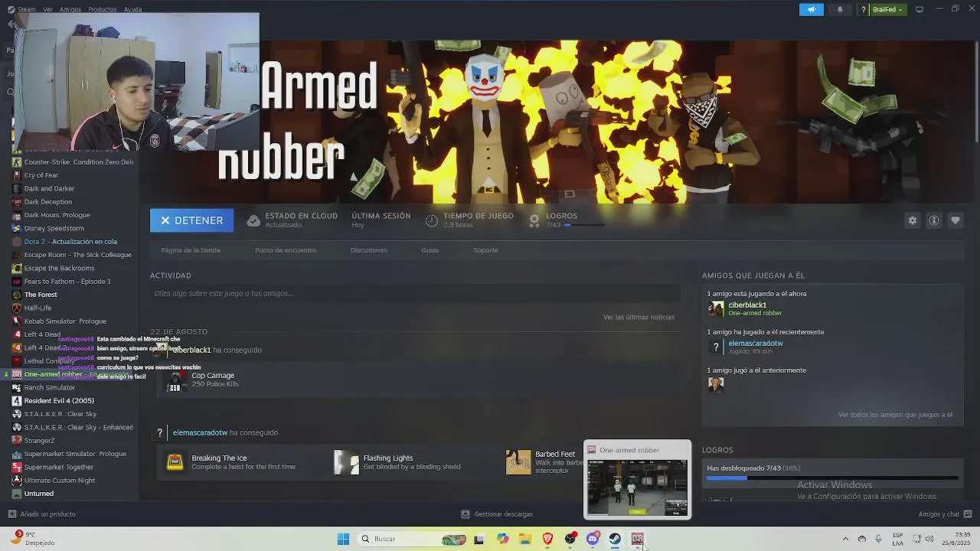Click One-armed robber taskbar icon

[x=637, y=539]
